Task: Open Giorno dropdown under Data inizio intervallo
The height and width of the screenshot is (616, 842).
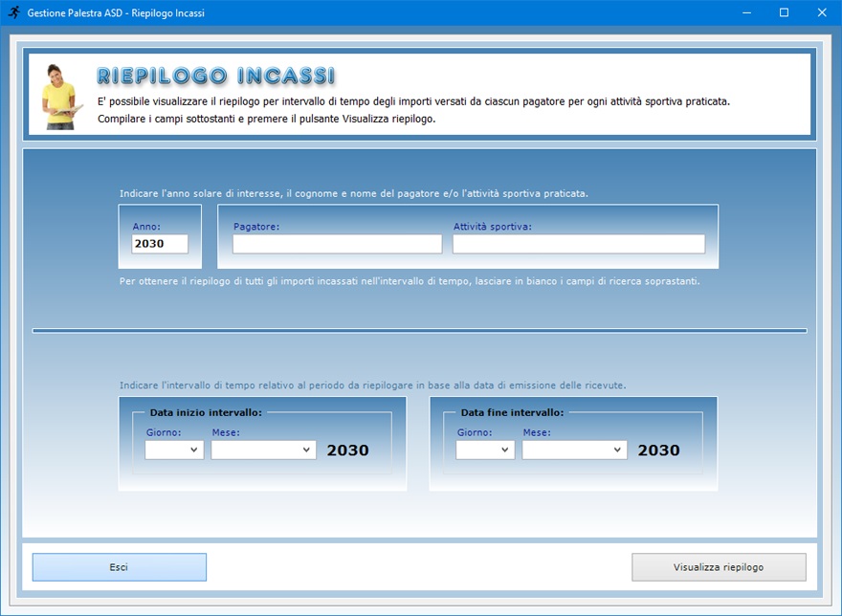Action: (174, 451)
